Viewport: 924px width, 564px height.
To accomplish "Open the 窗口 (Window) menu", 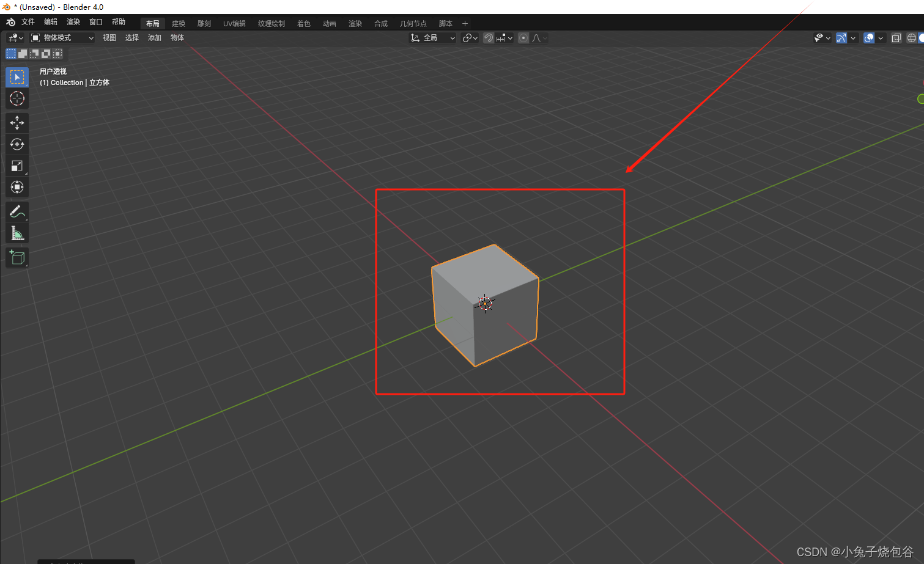I will pos(96,22).
